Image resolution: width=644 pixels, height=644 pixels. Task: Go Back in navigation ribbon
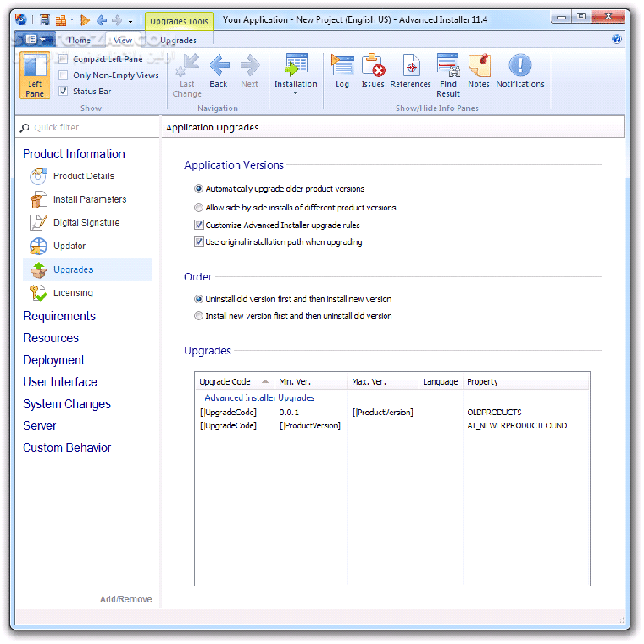(219, 71)
